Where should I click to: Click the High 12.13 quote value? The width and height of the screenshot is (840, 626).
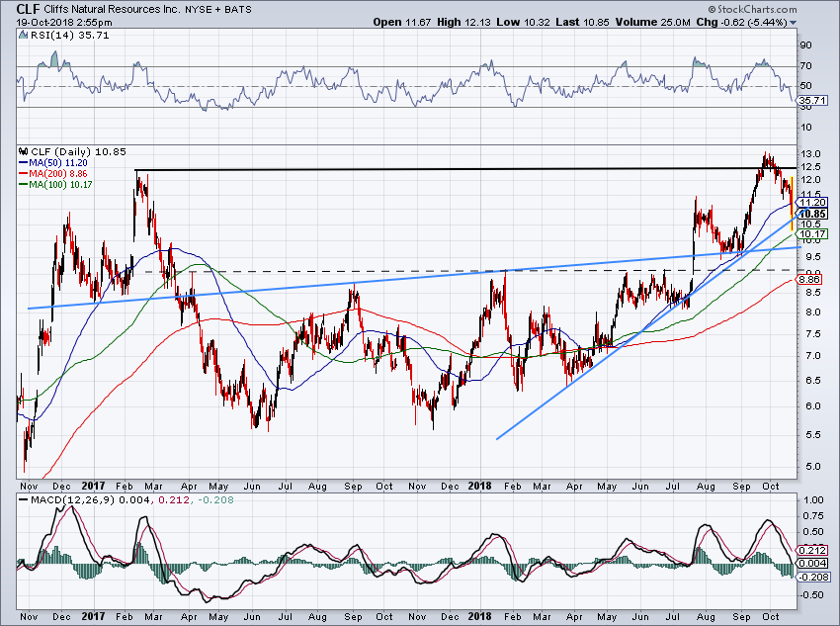pos(465,23)
